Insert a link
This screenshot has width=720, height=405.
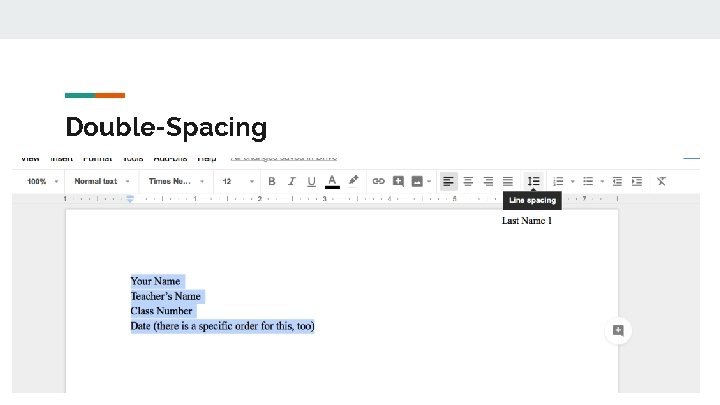(x=378, y=181)
